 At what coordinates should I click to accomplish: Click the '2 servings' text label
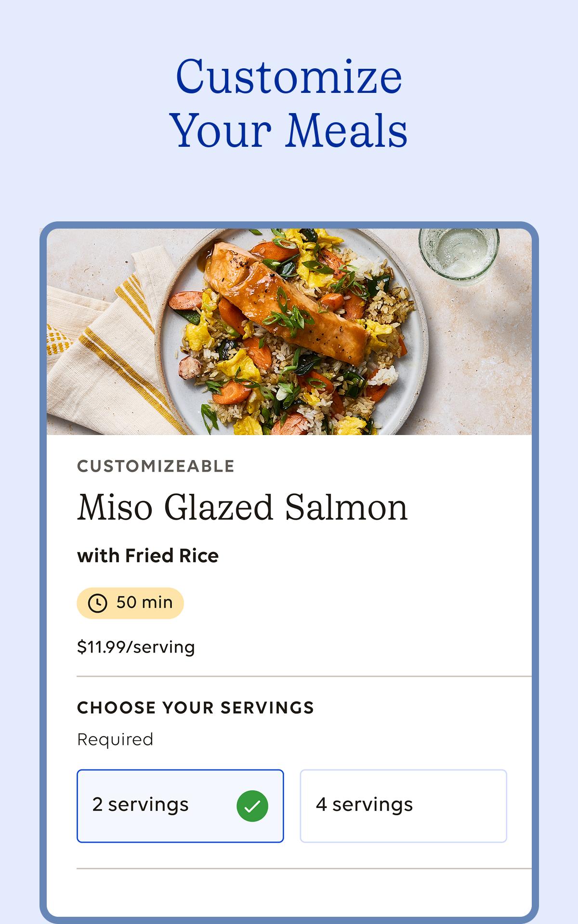(x=140, y=805)
